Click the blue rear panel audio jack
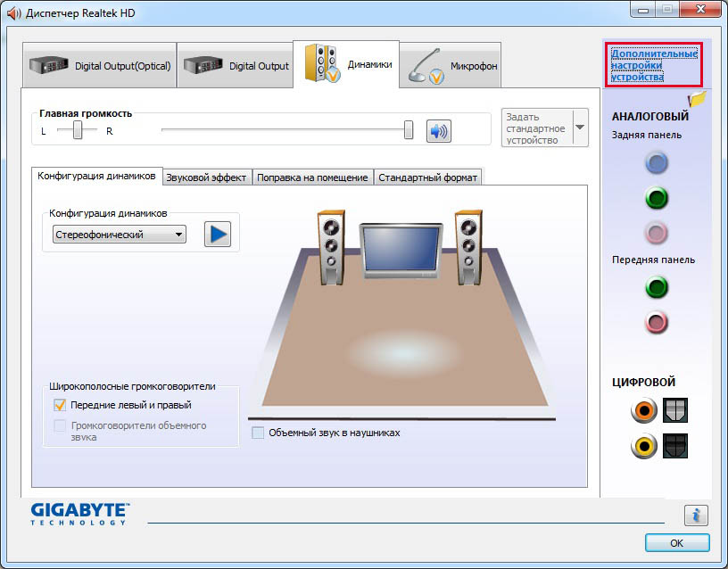Viewport: 728px width, 569px height. coord(657,162)
